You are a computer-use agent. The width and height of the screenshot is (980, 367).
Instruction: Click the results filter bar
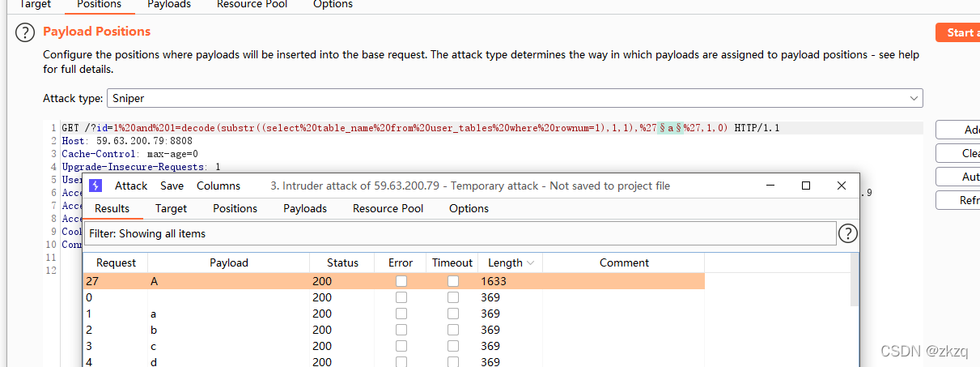[460, 233]
